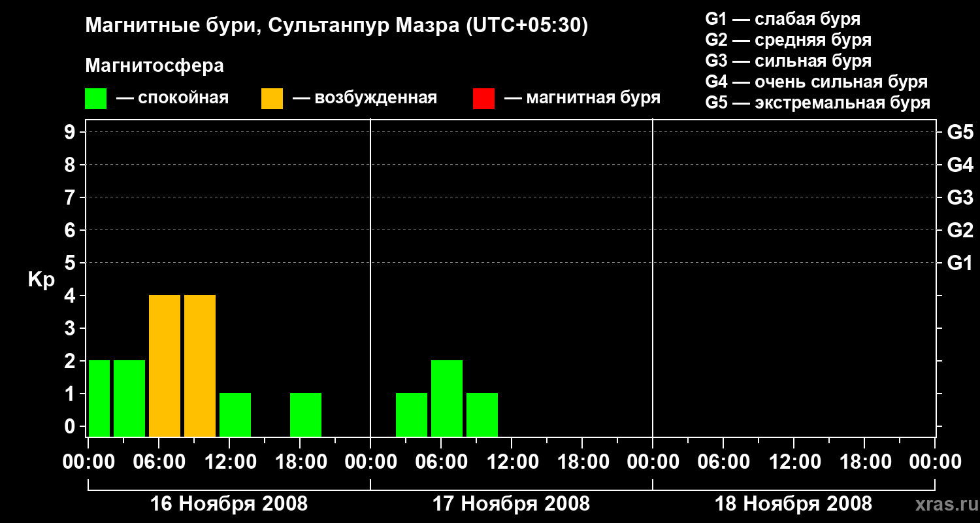Click the green спокойная legend swatch
The width and height of the screenshot is (980, 523).
pos(96,98)
